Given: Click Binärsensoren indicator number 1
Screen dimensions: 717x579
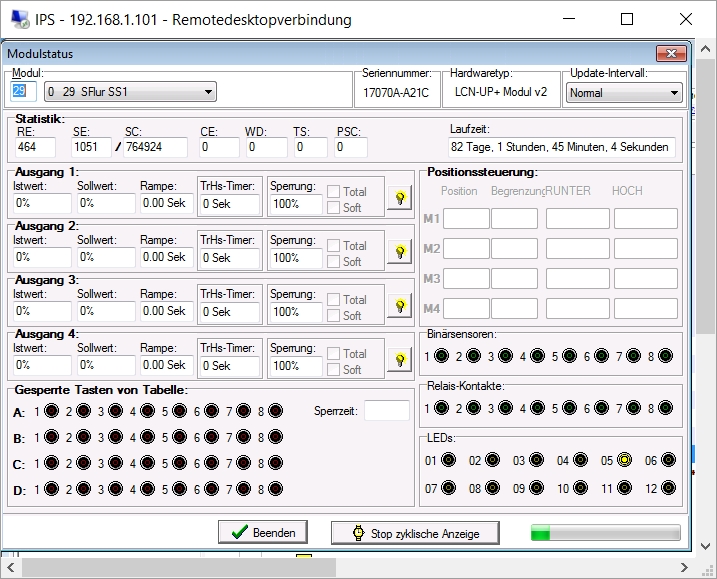Looking at the screenshot, I should (x=442, y=356).
